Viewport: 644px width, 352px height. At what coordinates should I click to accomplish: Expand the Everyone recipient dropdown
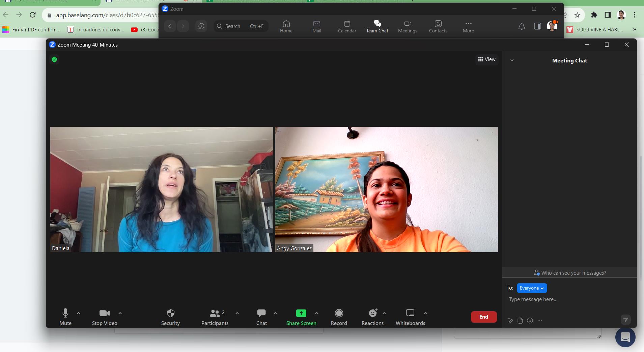tap(532, 288)
